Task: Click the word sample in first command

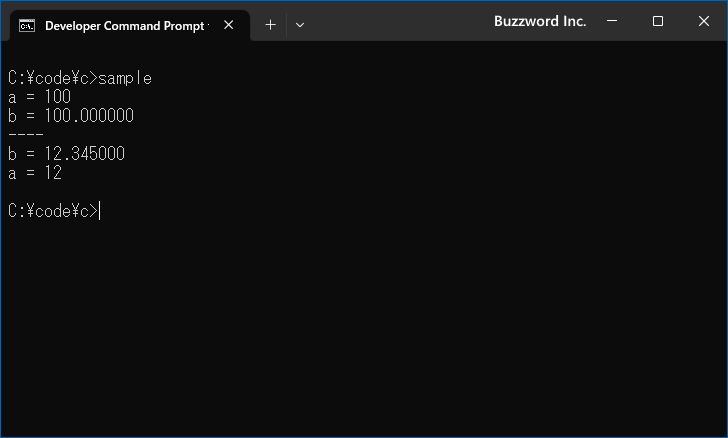Action: (x=125, y=78)
